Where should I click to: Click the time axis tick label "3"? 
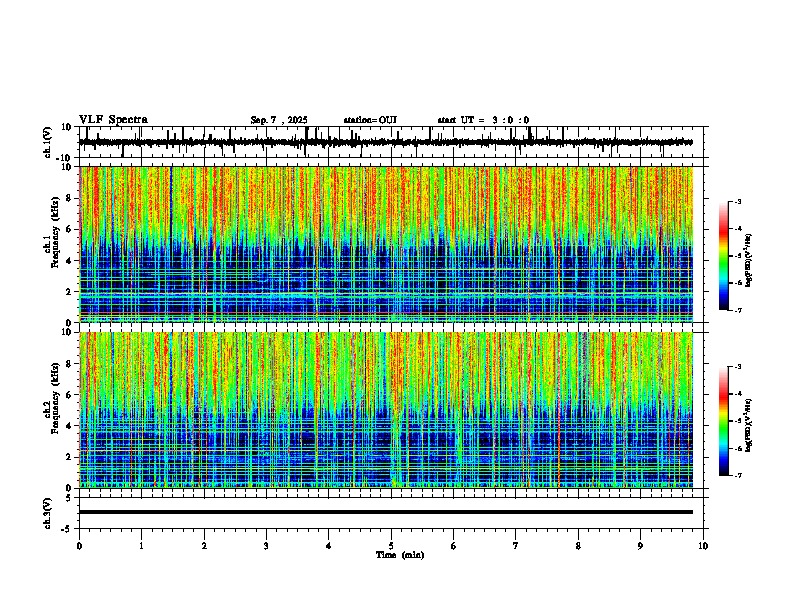[266, 546]
